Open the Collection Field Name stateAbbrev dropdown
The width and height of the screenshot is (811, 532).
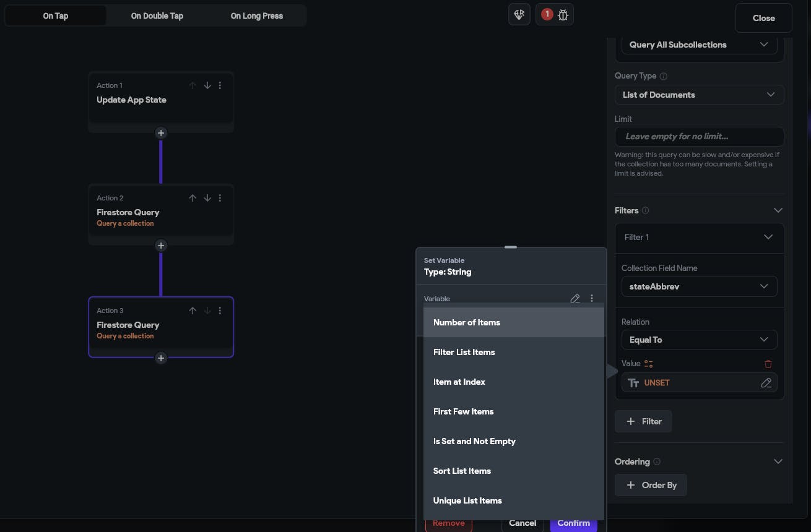tap(699, 286)
